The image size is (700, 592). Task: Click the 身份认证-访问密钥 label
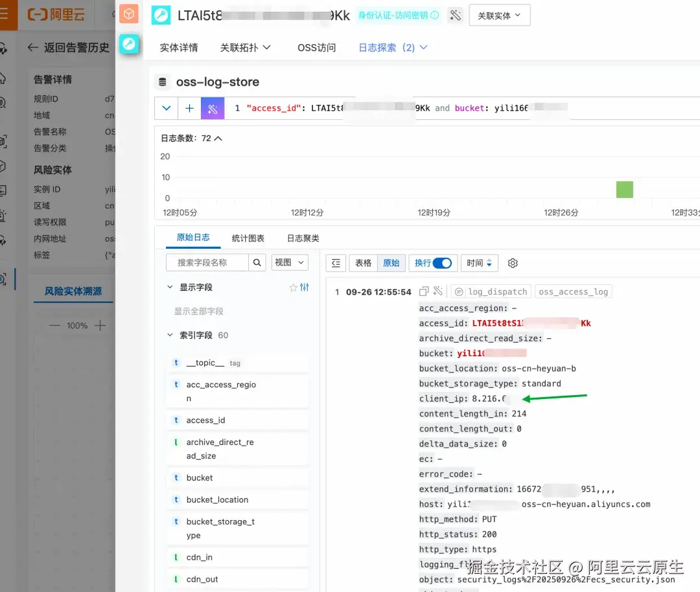coord(393,16)
